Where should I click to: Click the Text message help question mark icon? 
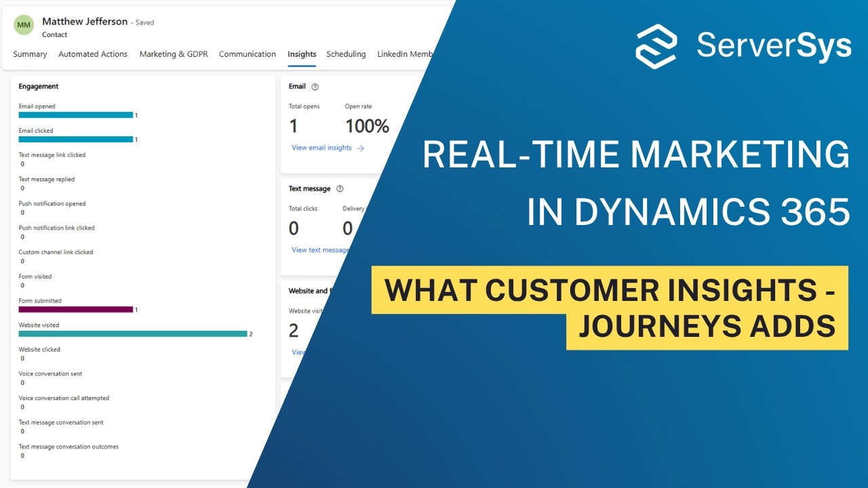click(x=340, y=189)
